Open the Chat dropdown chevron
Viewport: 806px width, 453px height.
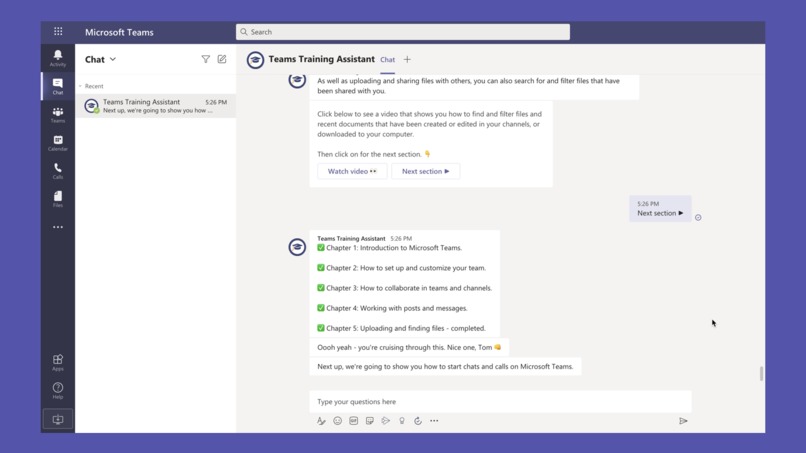click(113, 59)
